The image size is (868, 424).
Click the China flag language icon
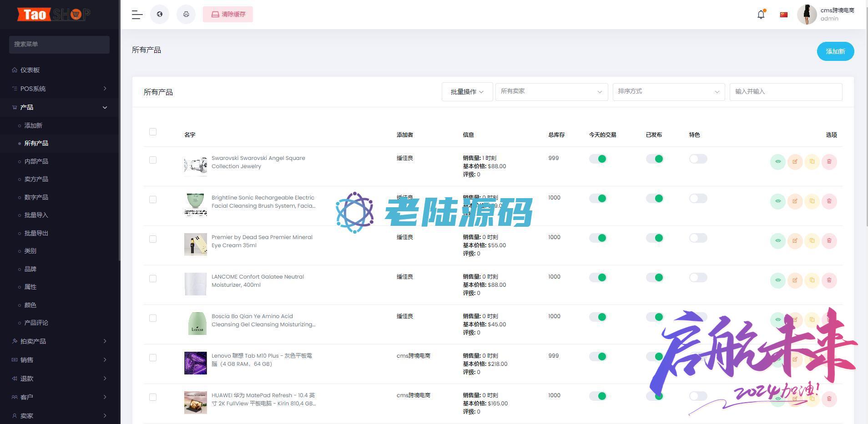click(783, 15)
